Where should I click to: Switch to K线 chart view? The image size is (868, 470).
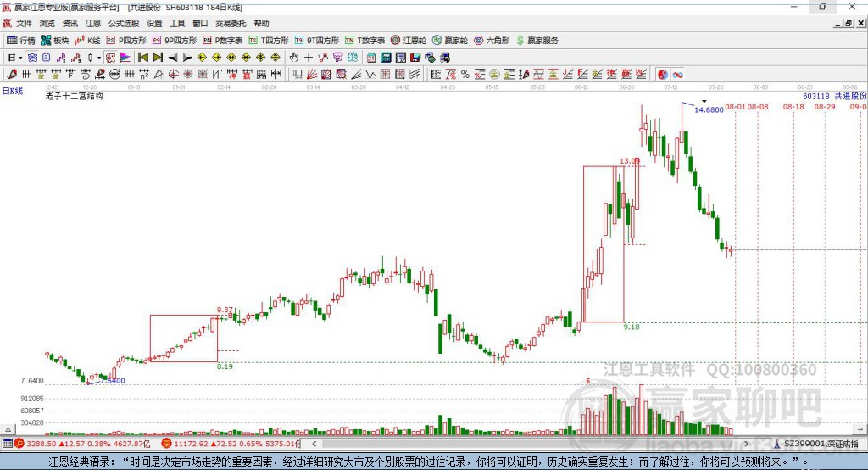(x=87, y=41)
